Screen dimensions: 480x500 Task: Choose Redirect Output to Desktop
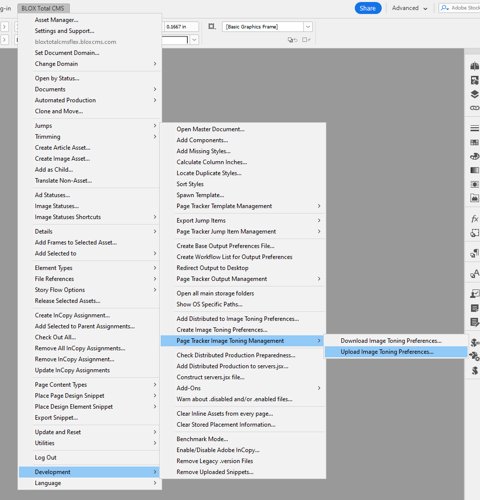point(243,268)
